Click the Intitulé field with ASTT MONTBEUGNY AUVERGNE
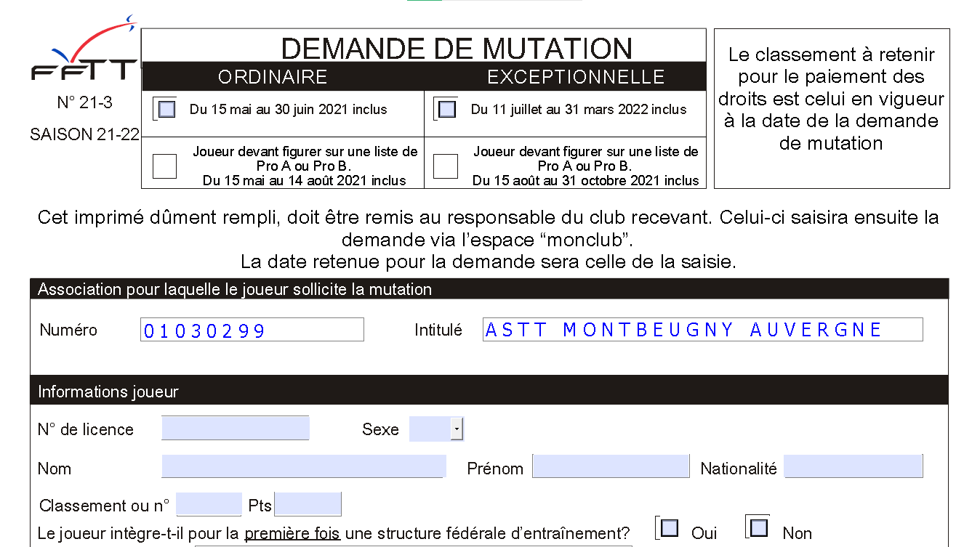Viewport: 980px width, 547px height. (x=703, y=329)
